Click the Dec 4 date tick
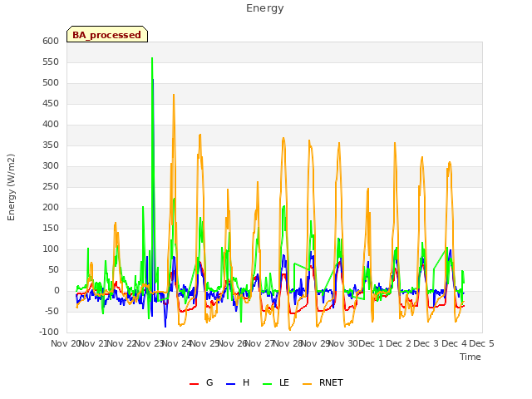 pos(455,343)
